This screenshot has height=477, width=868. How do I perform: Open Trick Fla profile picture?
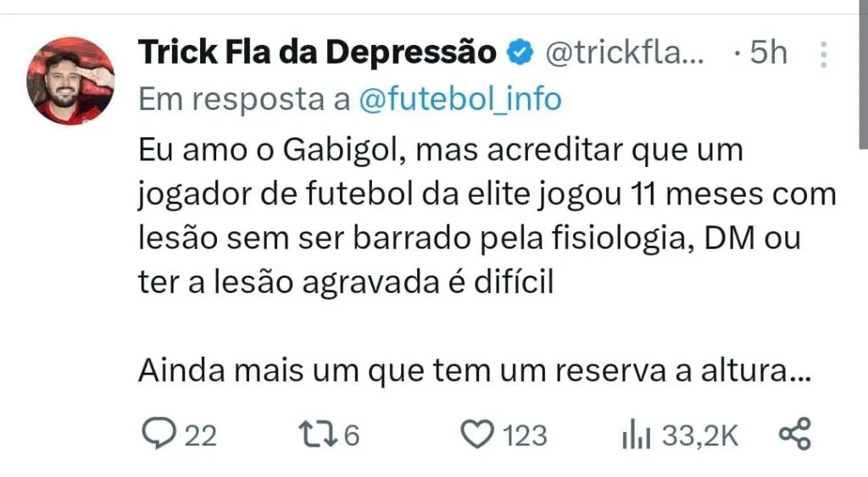(71, 80)
